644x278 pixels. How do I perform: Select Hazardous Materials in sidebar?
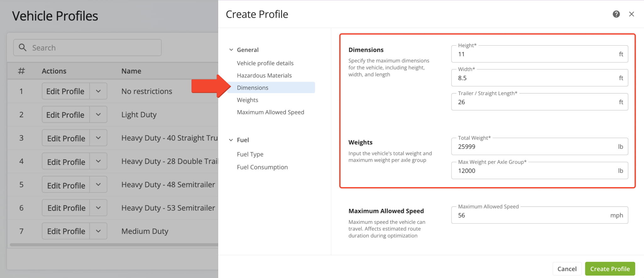tap(264, 75)
